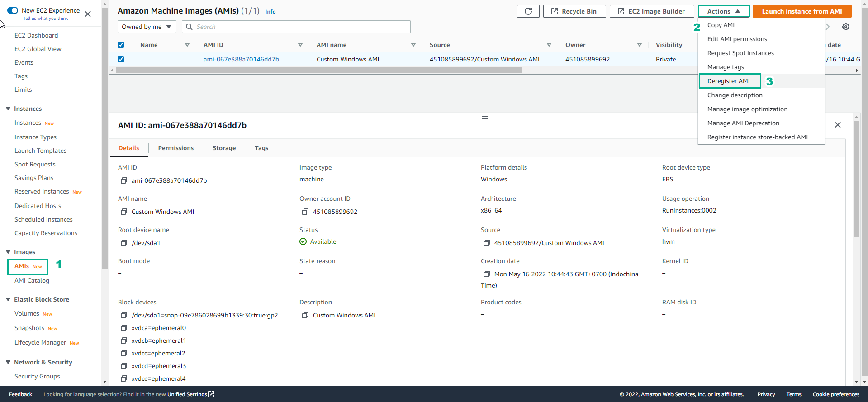
Task: Sort by AMI ID column arrow
Action: pos(300,45)
